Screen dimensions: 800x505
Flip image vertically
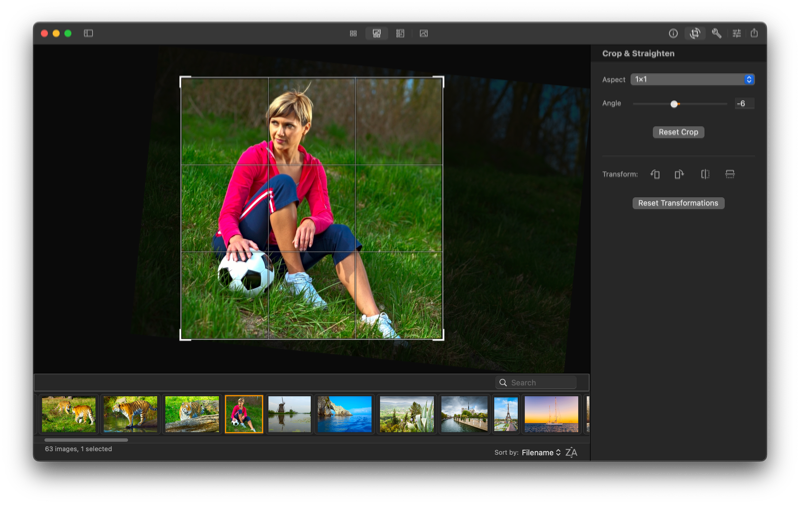point(730,174)
